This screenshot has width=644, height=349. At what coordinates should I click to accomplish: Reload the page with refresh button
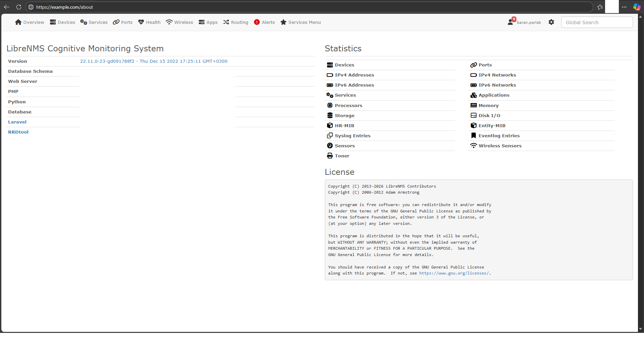pos(19,7)
